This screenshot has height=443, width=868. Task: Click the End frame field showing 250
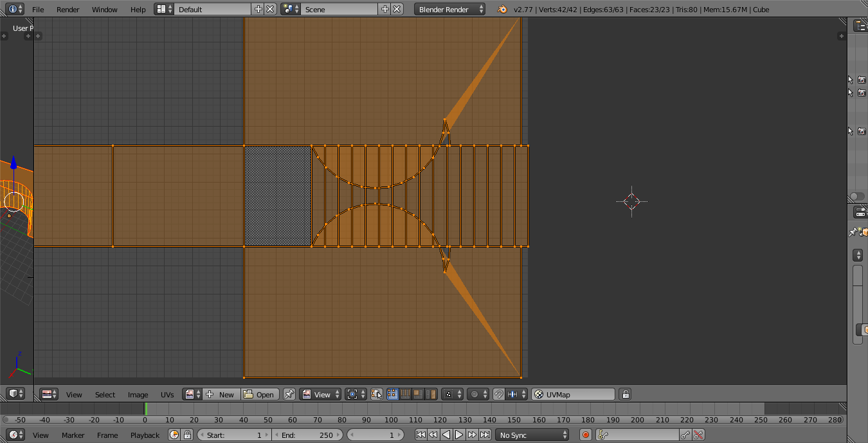pyautogui.click(x=307, y=435)
